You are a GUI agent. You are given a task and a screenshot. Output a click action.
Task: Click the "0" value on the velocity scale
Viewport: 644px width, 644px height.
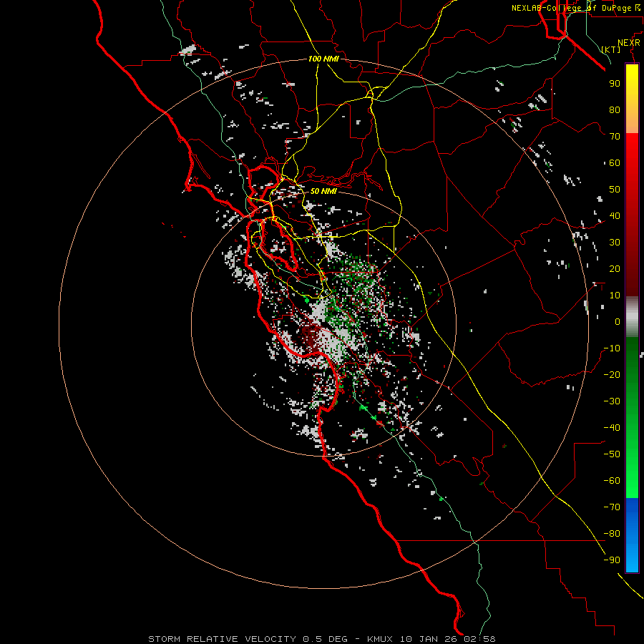pyautogui.click(x=618, y=321)
